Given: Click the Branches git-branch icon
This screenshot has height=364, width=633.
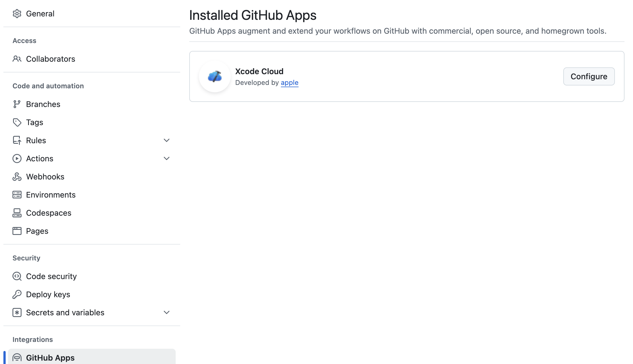Looking at the screenshot, I should point(17,104).
